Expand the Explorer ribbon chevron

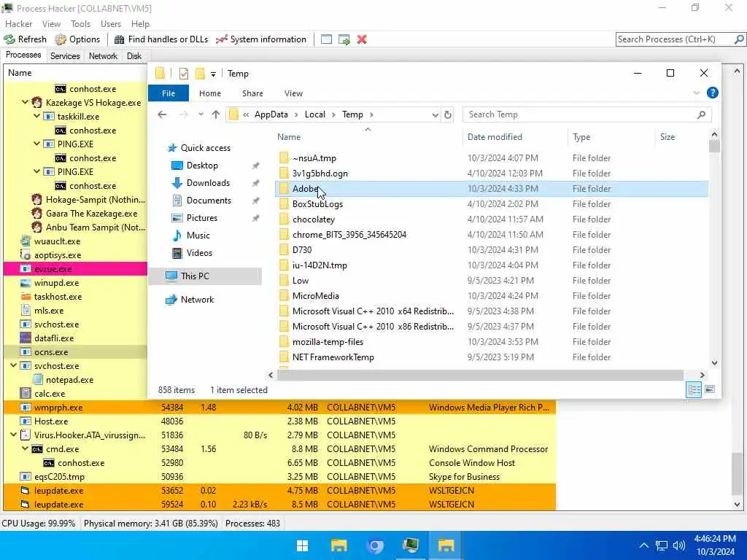pos(696,93)
